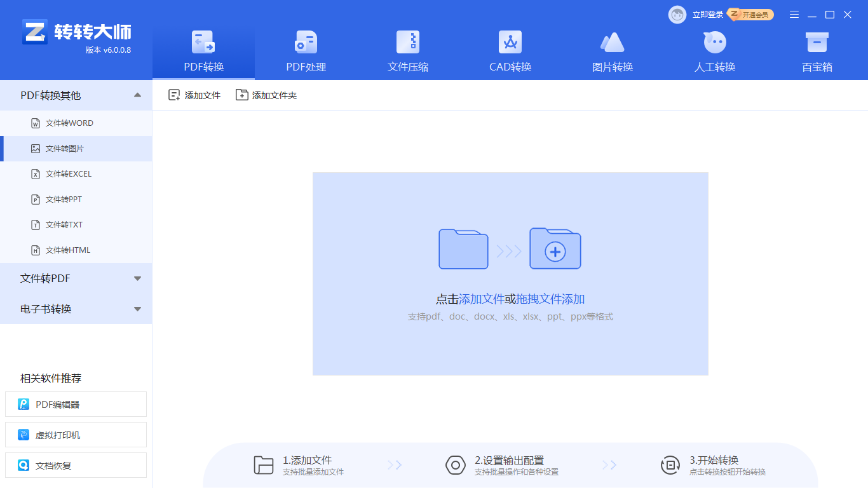Switch to the 人工转换 tab
The width and height of the screenshot is (868, 488).
tap(715, 52)
